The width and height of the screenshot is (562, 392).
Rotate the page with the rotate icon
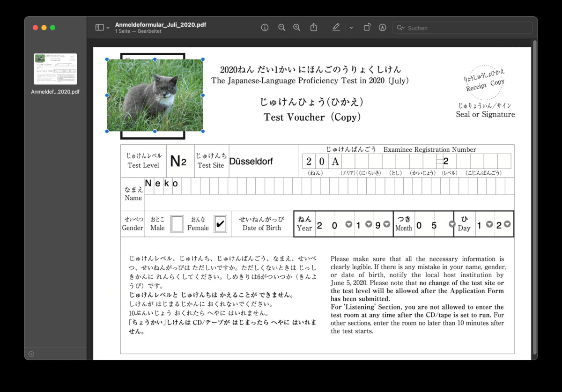point(367,27)
